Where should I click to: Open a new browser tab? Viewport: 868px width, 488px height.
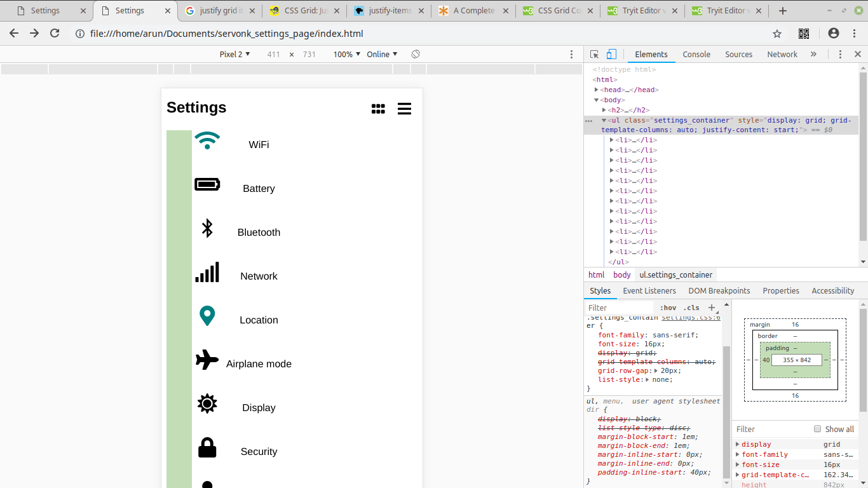(x=783, y=11)
